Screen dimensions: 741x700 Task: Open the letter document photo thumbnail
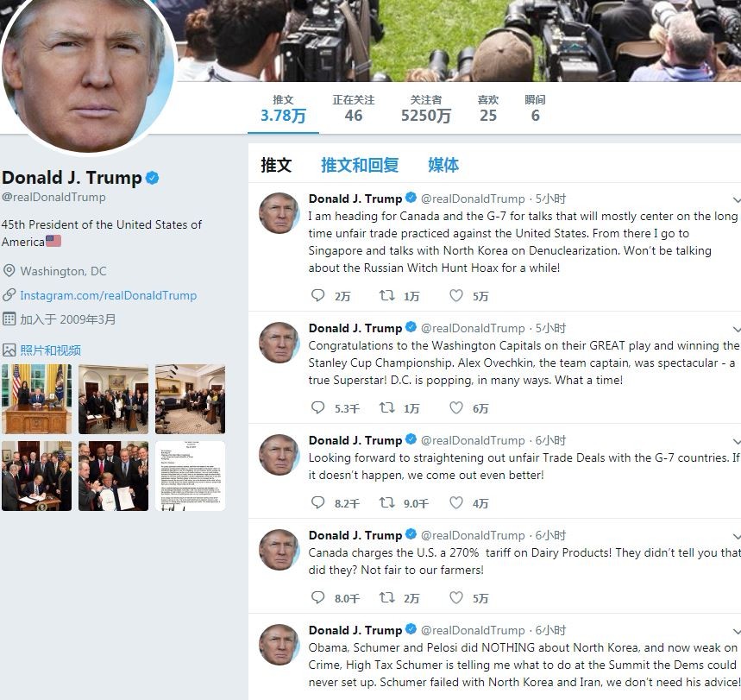pyautogui.click(x=190, y=476)
